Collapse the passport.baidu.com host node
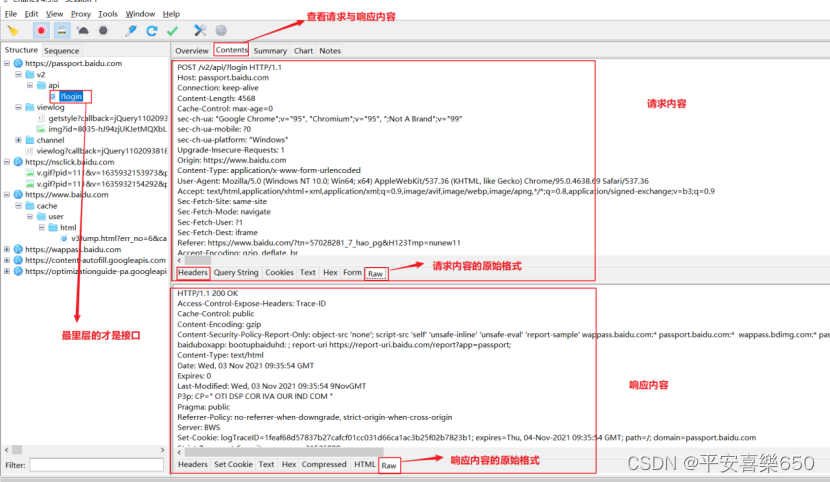The width and height of the screenshot is (830, 482). tap(7, 63)
